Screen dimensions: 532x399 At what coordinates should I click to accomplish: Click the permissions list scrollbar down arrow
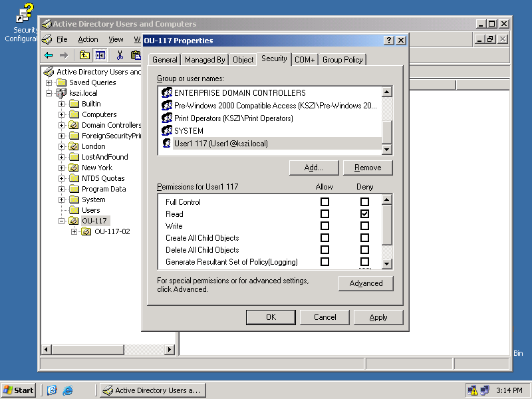pos(387,263)
